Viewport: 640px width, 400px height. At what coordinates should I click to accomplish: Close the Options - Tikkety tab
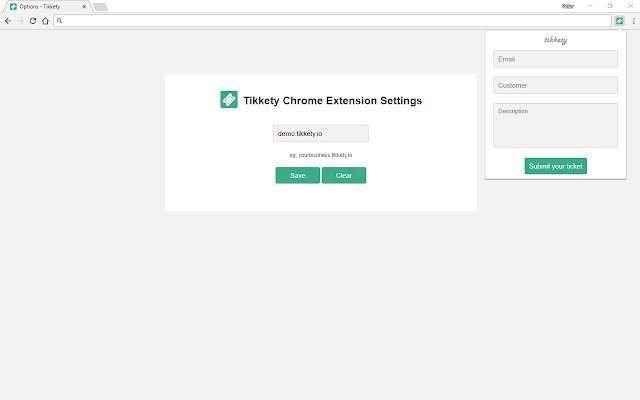click(84, 7)
